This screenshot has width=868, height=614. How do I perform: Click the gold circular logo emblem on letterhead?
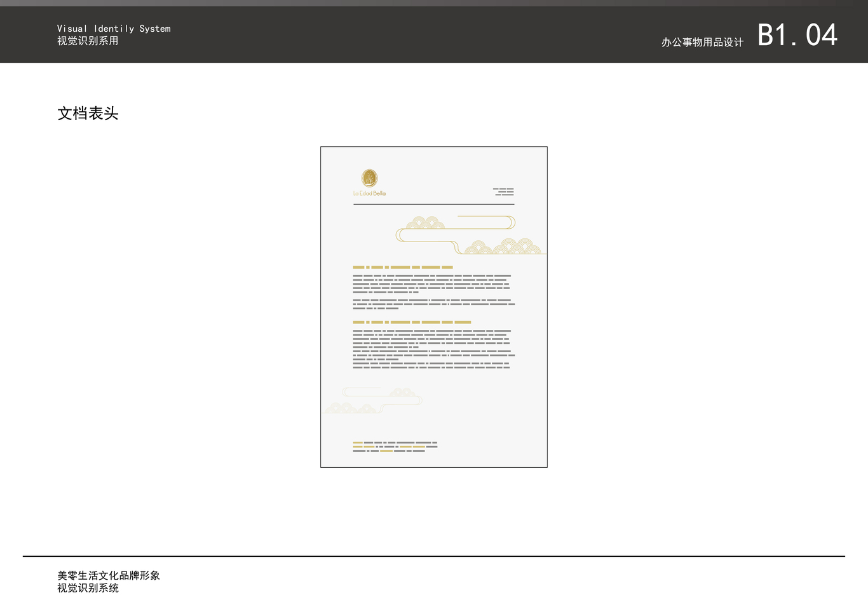click(370, 178)
